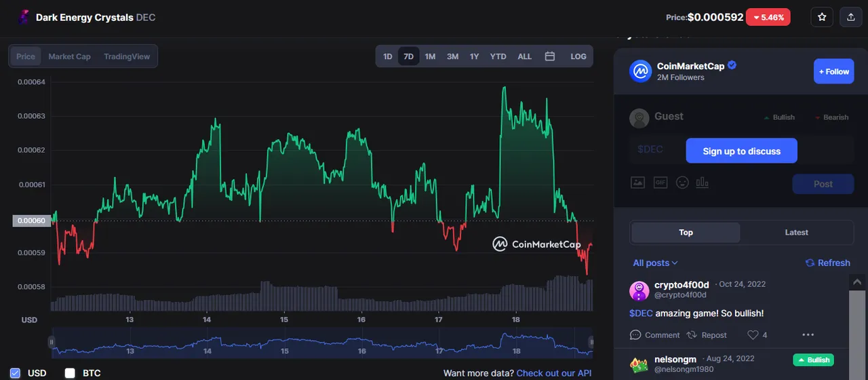The width and height of the screenshot is (868, 380).
Task: Select the Latest posts tab
Action: click(x=796, y=232)
